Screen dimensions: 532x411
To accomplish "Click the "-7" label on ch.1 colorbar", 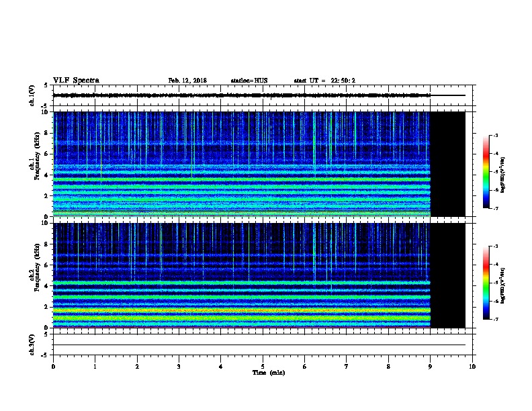I will 495,208.
